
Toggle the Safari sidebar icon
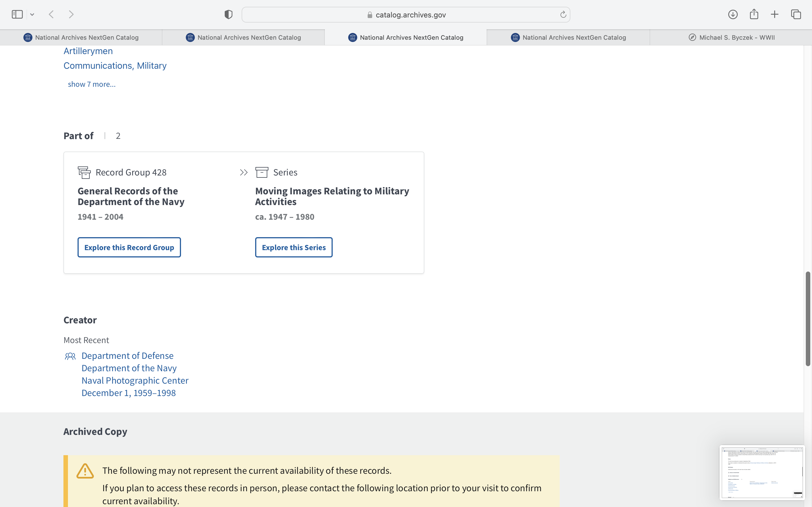[17, 14]
